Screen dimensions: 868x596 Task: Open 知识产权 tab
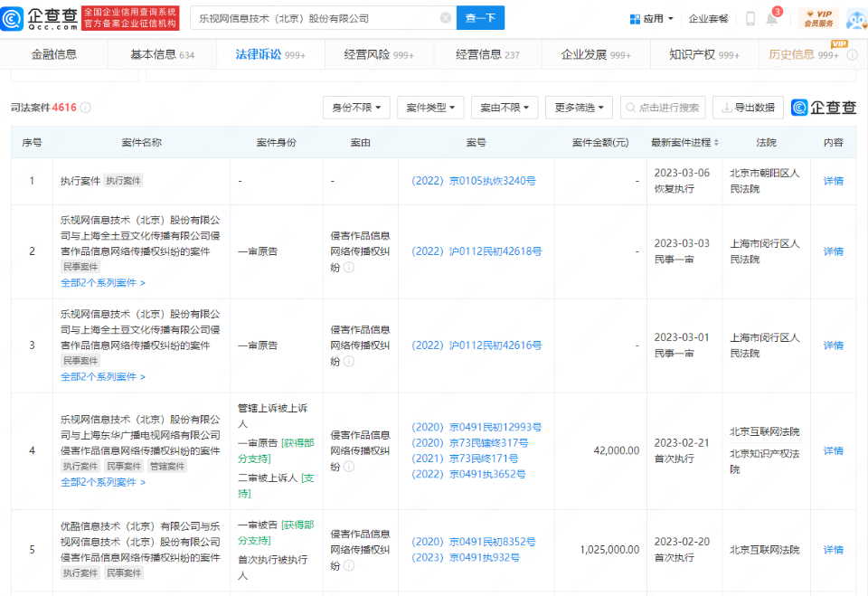[x=704, y=54]
